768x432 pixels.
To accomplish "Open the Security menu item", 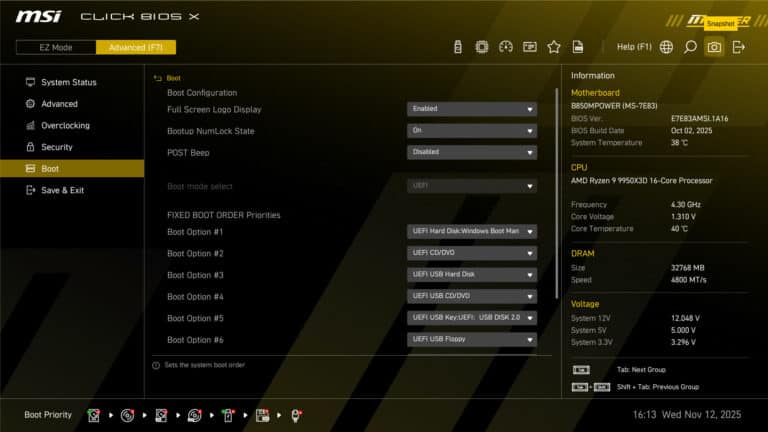I will click(72, 147).
